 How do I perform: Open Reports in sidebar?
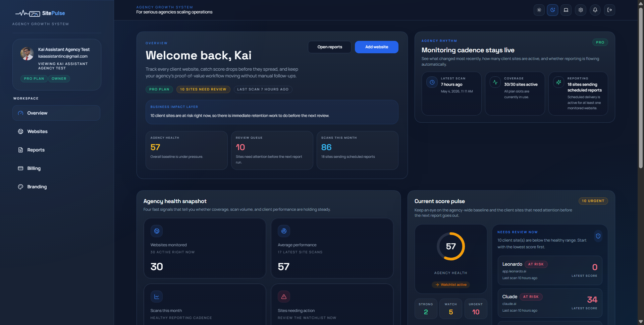[x=56, y=150]
